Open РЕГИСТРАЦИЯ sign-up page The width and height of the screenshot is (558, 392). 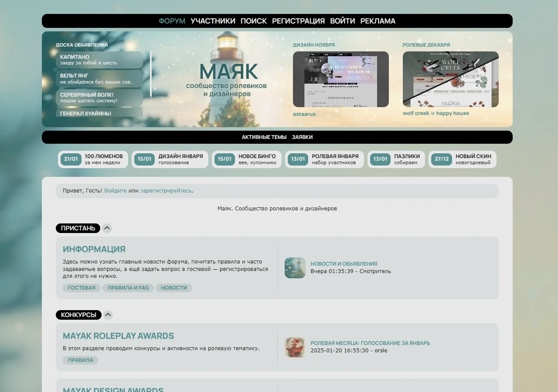pos(298,21)
